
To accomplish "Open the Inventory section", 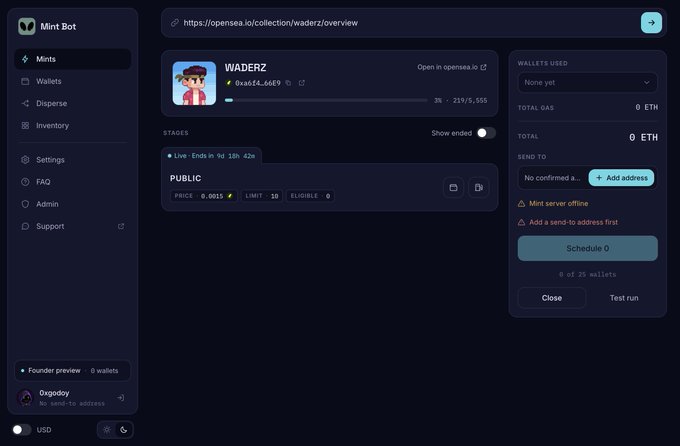I will pyautogui.click(x=73, y=125).
